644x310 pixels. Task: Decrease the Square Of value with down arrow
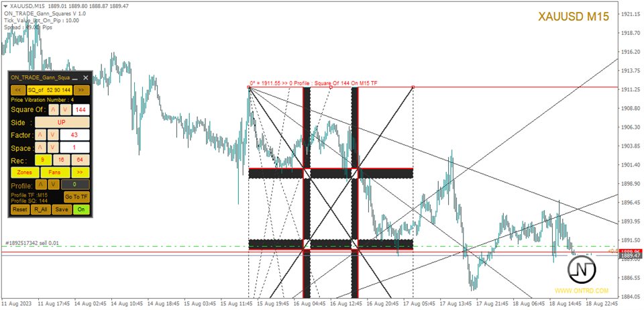coord(65,109)
